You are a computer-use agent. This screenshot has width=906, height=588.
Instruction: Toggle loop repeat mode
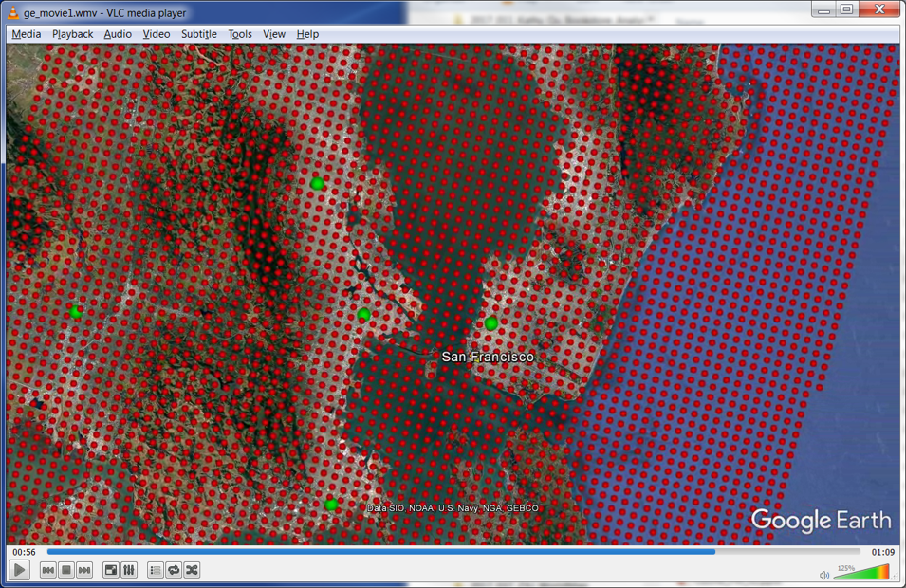click(x=174, y=570)
